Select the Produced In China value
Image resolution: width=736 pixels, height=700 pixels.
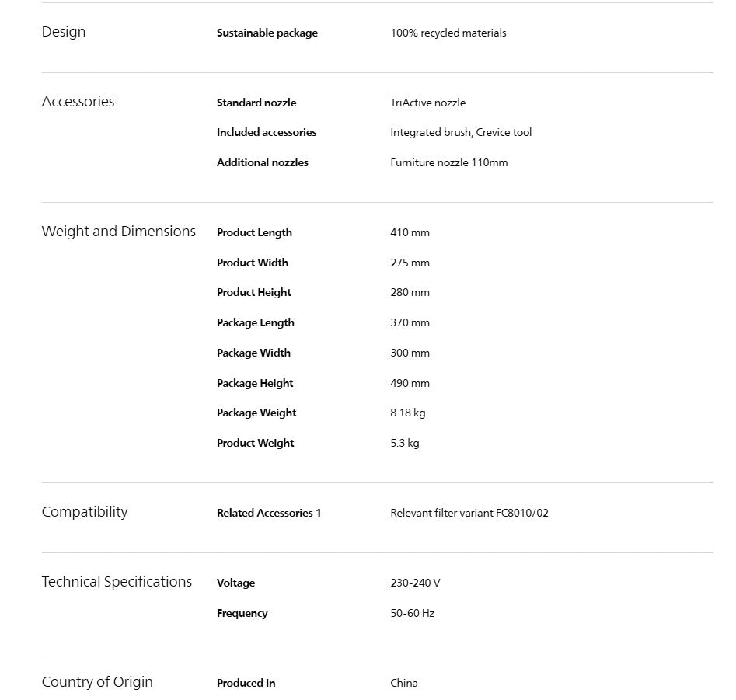point(403,683)
